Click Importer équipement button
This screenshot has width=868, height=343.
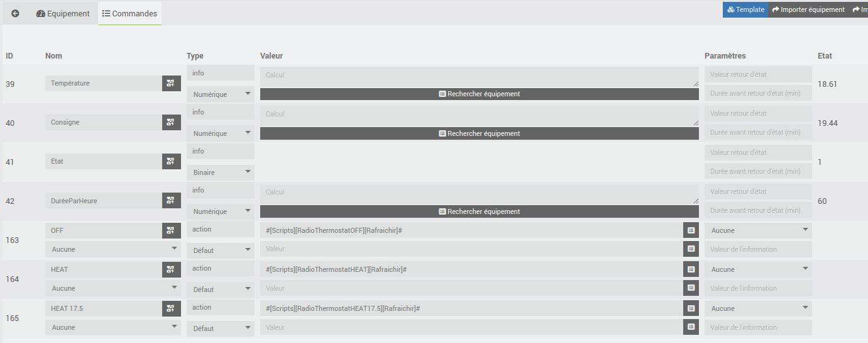pos(808,9)
